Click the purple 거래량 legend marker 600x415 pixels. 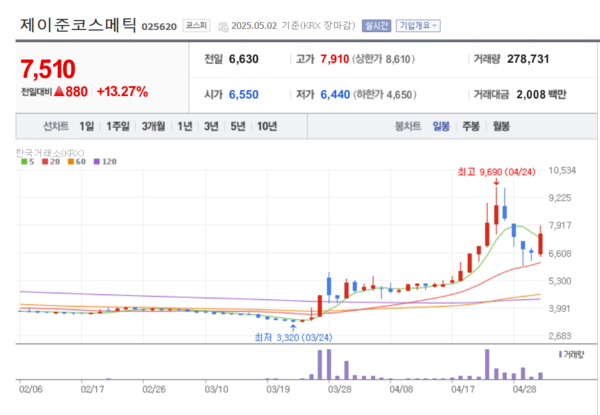[560, 355]
